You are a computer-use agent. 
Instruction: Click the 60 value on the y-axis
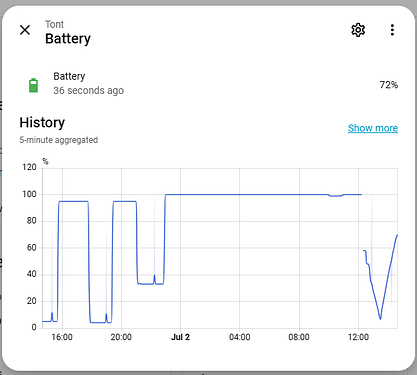(31, 247)
